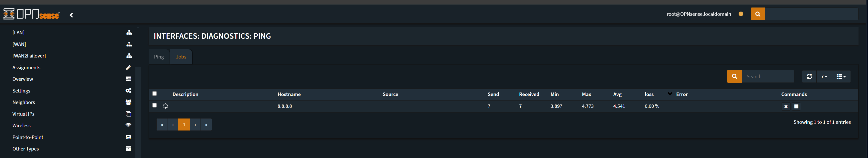Viewport: 868px width, 158px height.
Task: Click orange search icon in top bar
Action: click(x=758, y=14)
